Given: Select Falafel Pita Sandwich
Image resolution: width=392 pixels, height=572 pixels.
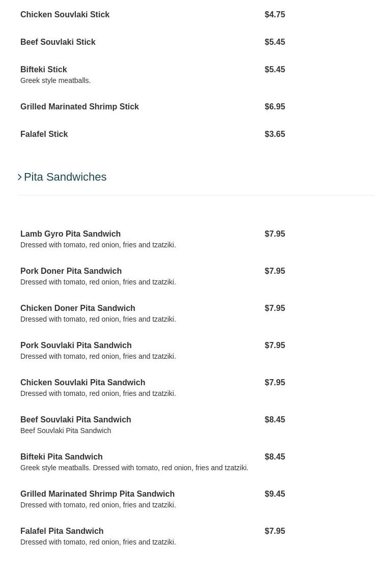Looking at the screenshot, I should [62, 531].
